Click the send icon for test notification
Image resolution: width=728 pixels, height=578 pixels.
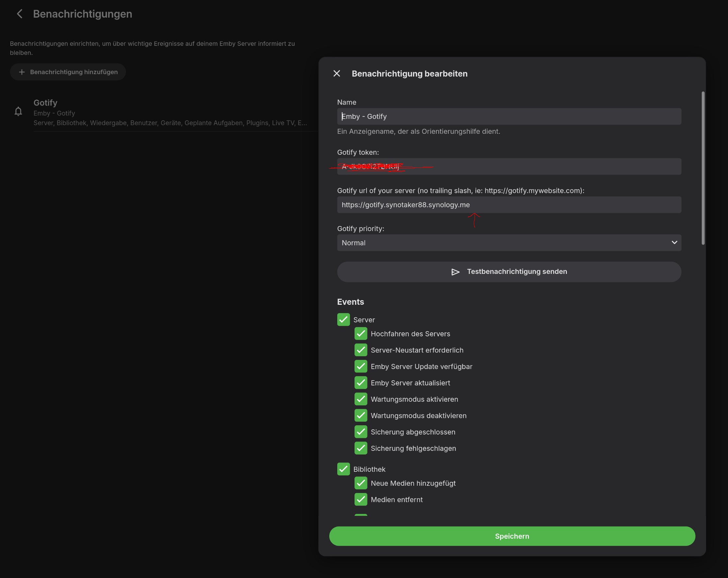(455, 272)
